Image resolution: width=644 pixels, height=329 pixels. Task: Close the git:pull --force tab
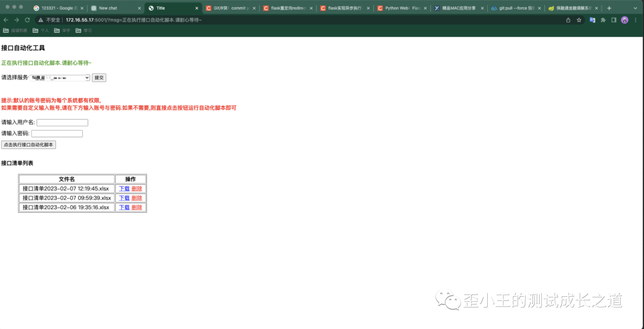pos(539,8)
